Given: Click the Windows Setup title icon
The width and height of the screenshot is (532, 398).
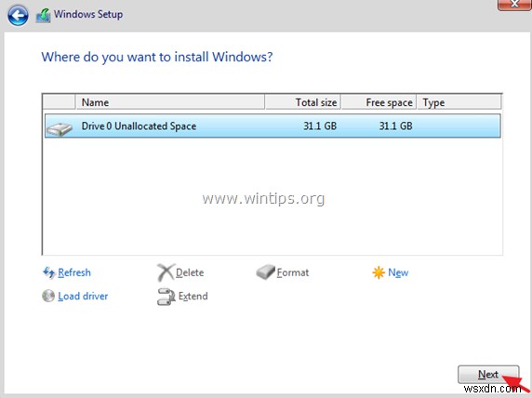Looking at the screenshot, I should [x=44, y=16].
